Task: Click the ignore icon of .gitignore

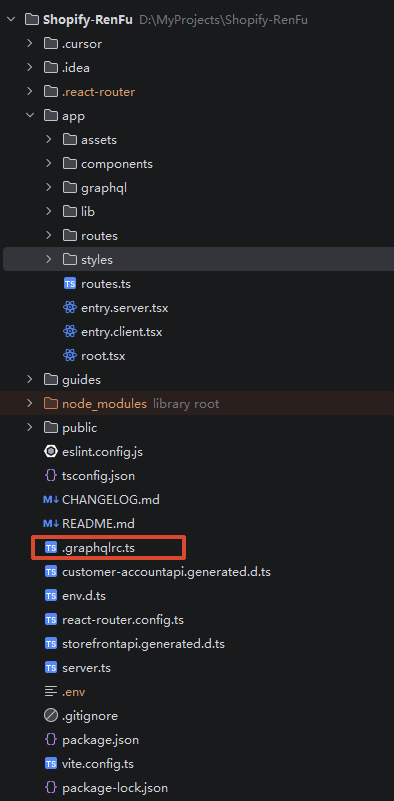Action: [51, 716]
